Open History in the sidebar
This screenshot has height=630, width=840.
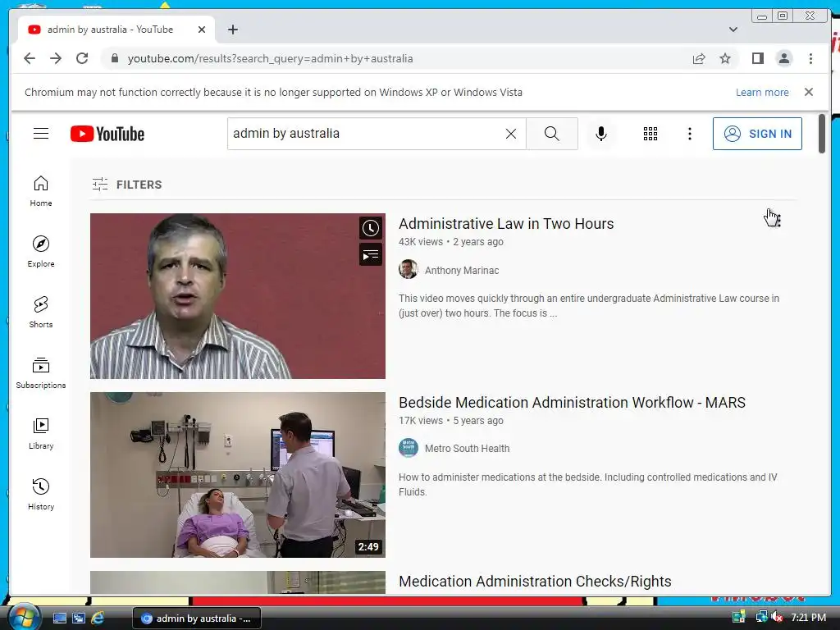coord(41,495)
